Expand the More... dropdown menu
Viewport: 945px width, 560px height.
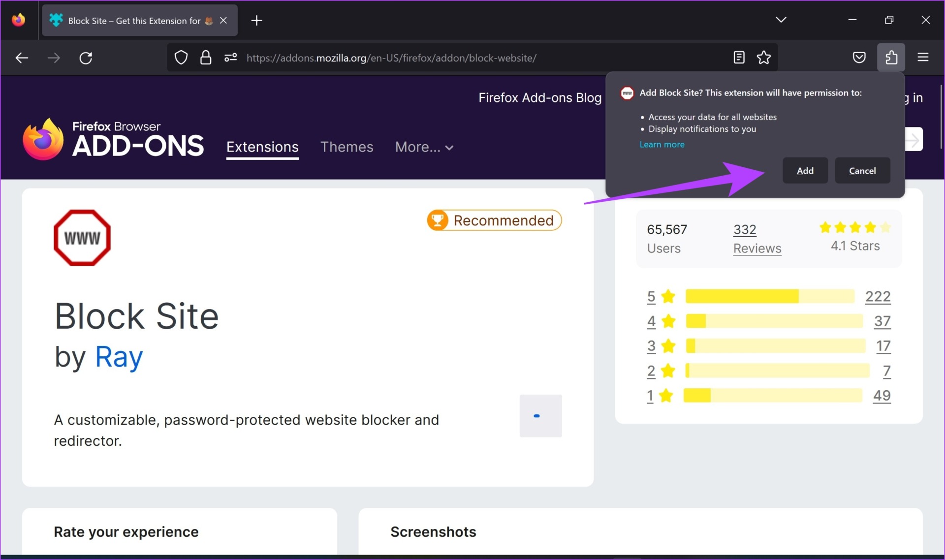point(424,147)
